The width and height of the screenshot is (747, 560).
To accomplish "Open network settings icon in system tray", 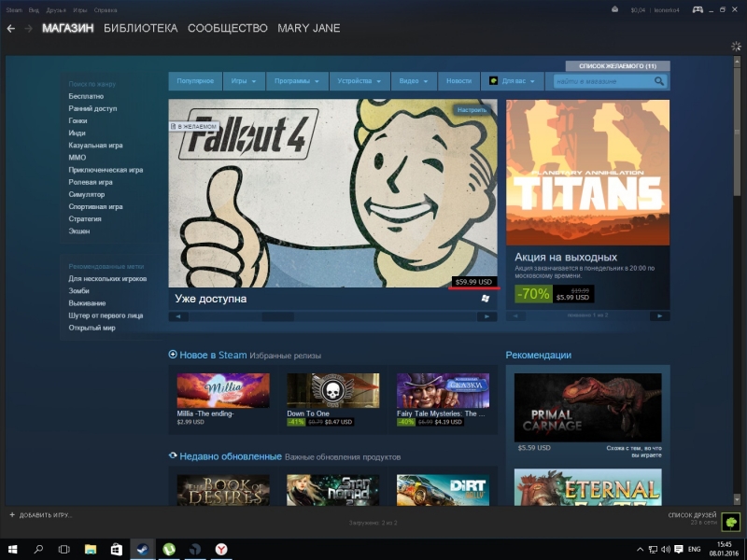I will coord(653,550).
